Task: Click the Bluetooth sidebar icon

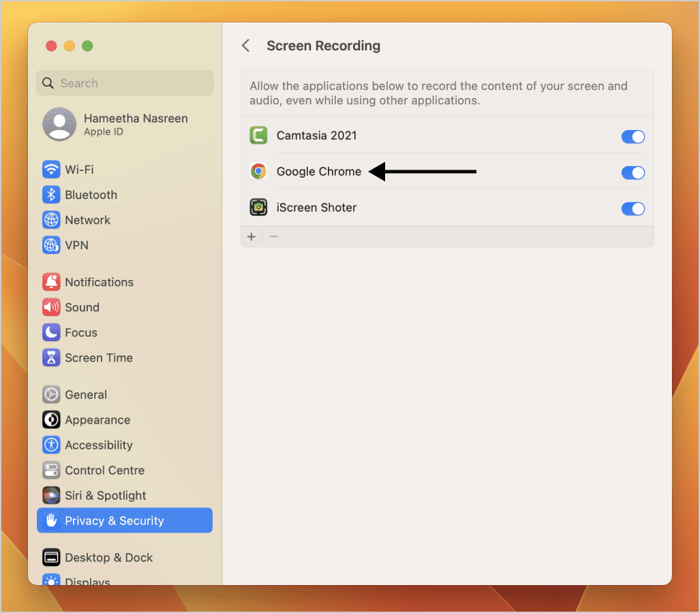Action: coord(51,195)
